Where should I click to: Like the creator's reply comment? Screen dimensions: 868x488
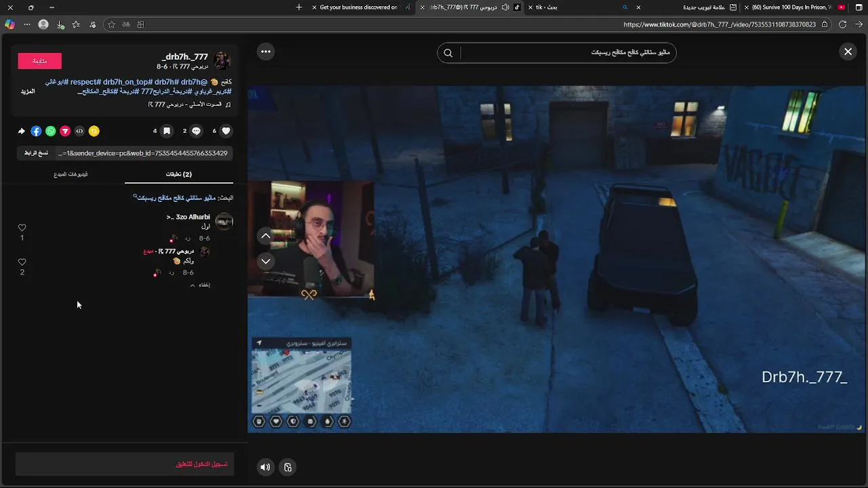22,262
